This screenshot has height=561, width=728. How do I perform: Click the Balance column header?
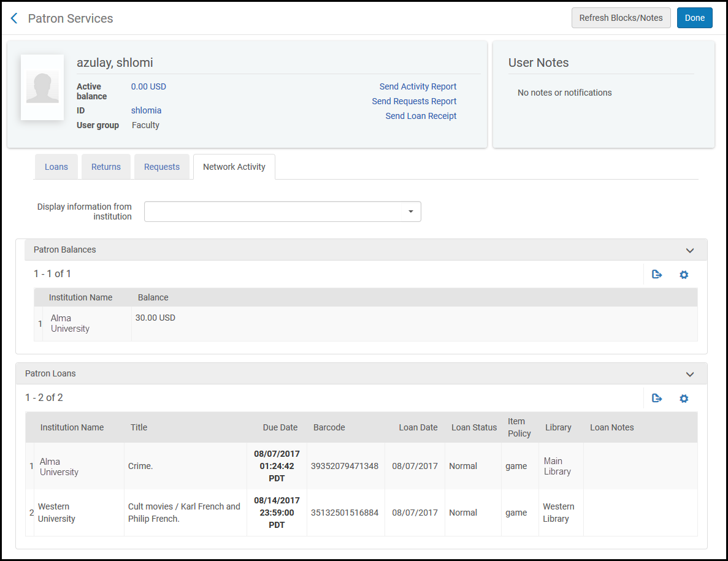(x=153, y=297)
